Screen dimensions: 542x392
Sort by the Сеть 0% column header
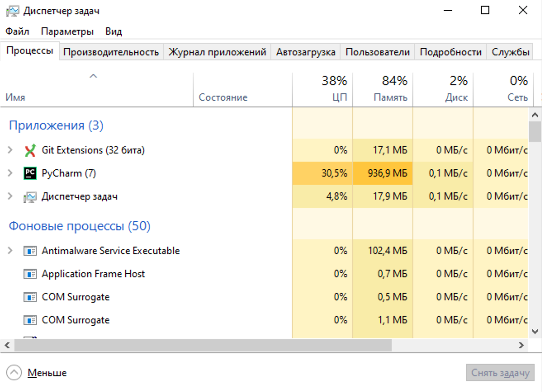pos(503,90)
